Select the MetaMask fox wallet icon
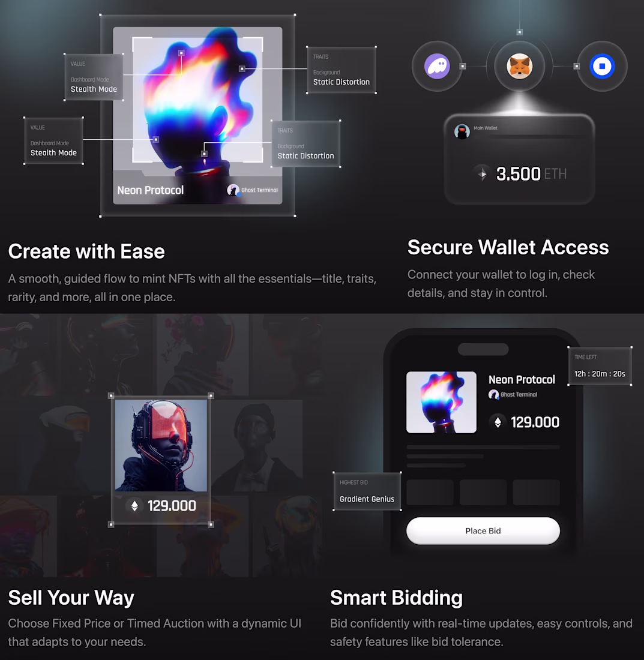Screen dimensions: 644x660 (519, 66)
